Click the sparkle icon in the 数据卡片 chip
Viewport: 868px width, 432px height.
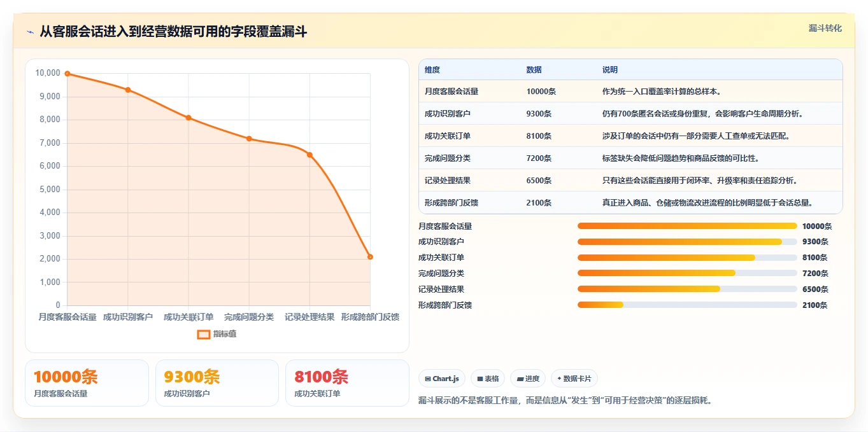click(x=559, y=379)
